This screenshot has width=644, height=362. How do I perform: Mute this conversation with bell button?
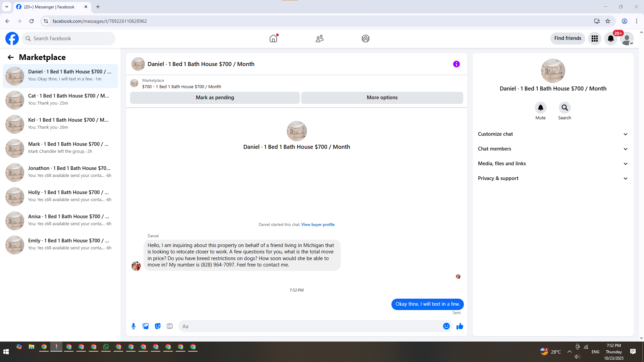click(540, 108)
